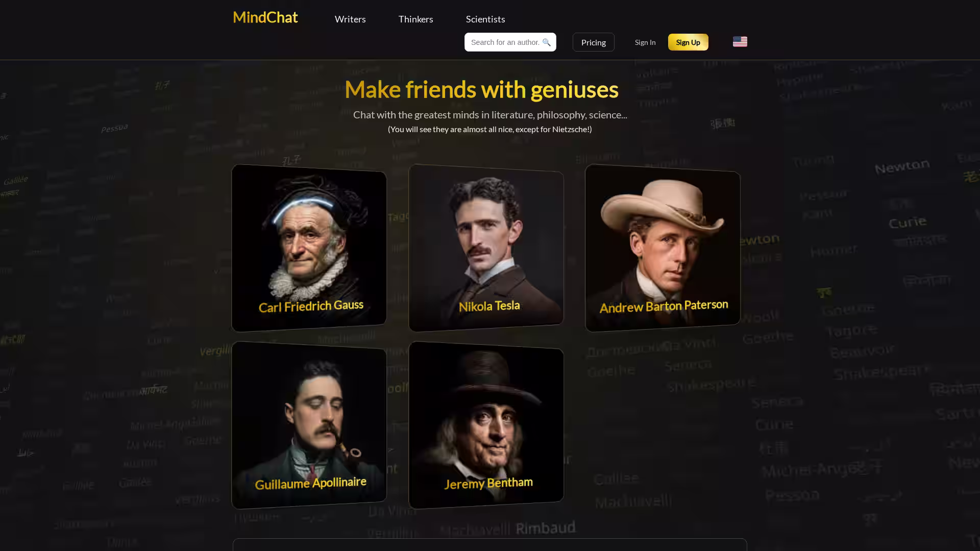980x551 pixels.
Task: Open the Carl Friedrich Gauss portrait card
Action: click(309, 248)
